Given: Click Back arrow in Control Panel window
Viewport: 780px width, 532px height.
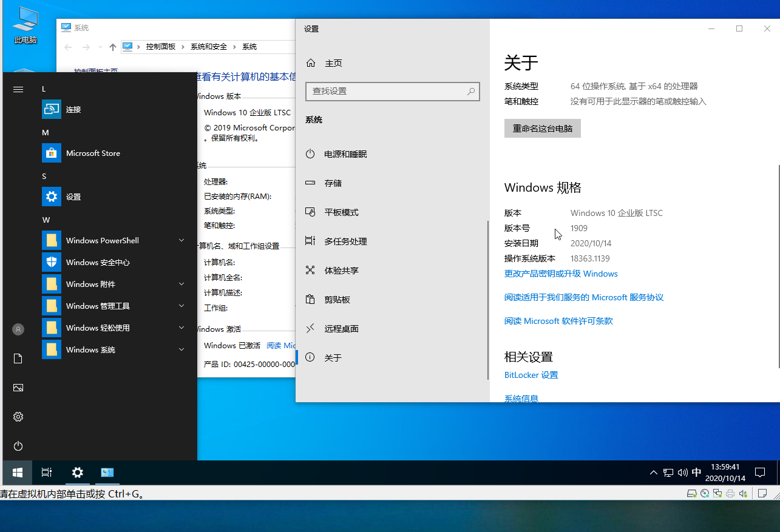Looking at the screenshot, I should tap(69, 47).
